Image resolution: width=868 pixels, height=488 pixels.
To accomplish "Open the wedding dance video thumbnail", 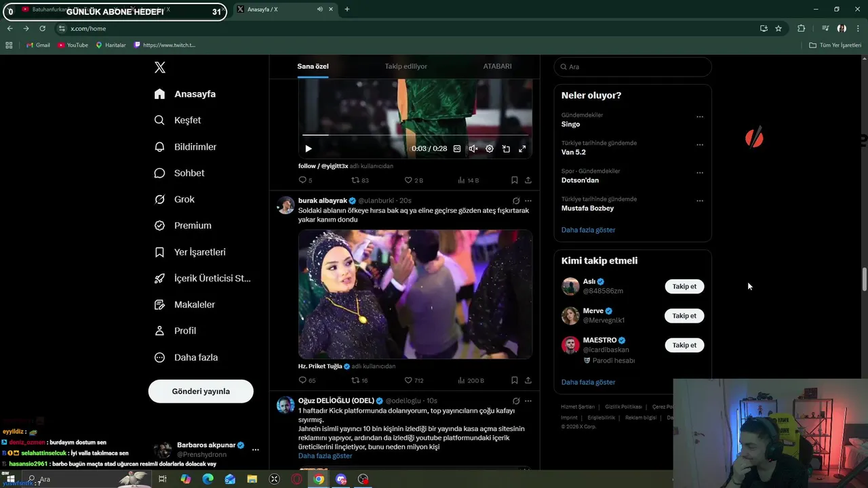I will [415, 294].
